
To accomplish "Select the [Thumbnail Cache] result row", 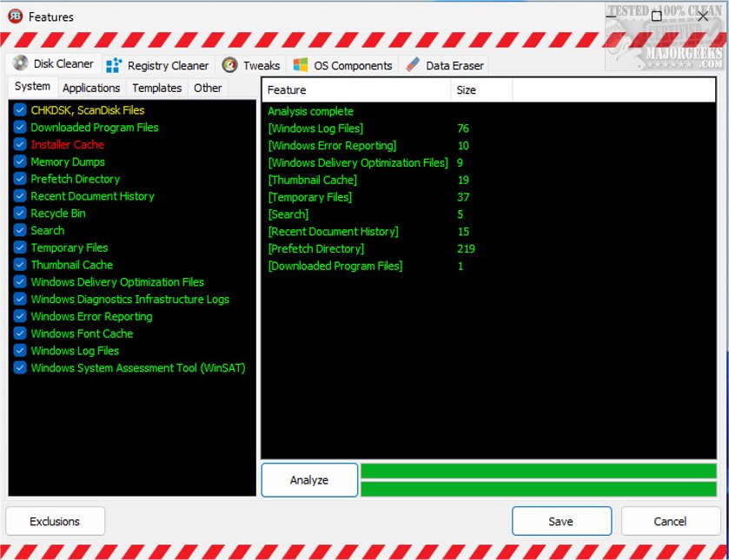I will tap(488, 180).
